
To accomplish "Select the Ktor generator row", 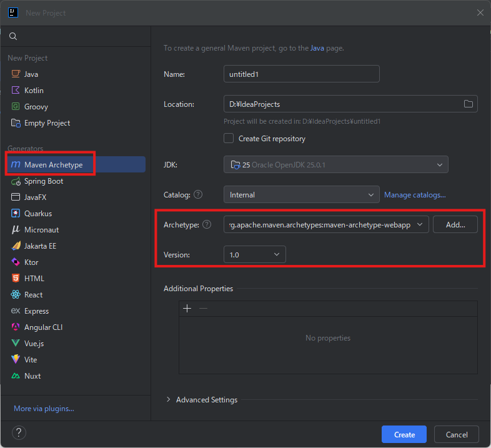I will click(x=76, y=262).
